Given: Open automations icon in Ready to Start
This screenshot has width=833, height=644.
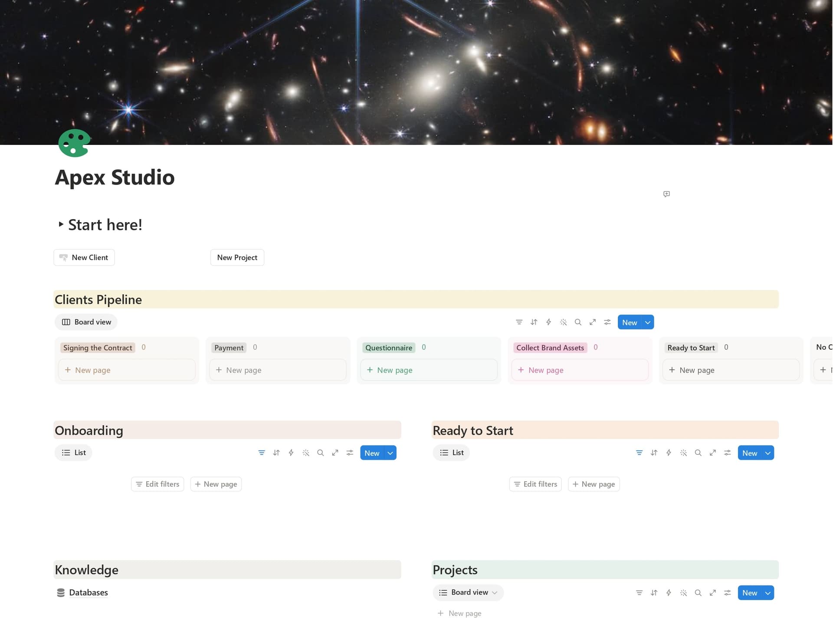Looking at the screenshot, I should point(669,453).
